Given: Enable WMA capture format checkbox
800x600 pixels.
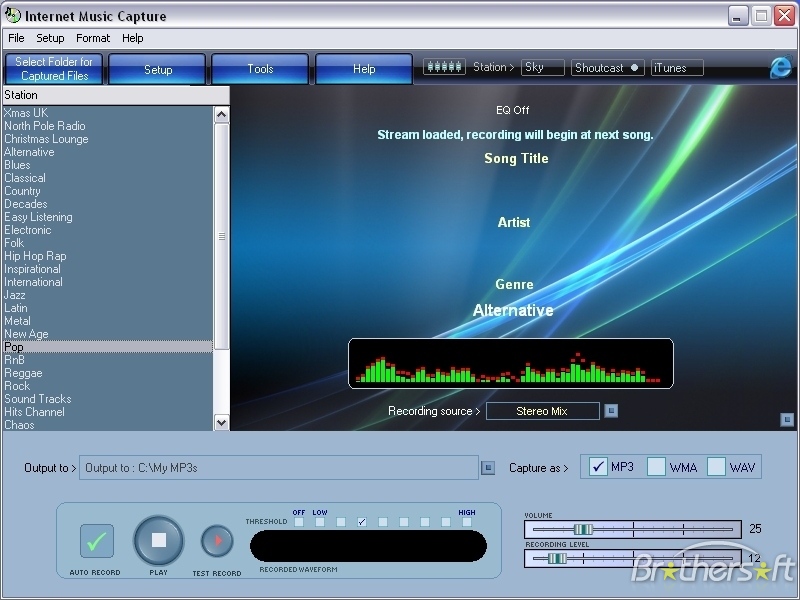Looking at the screenshot, I should (656, 466).
